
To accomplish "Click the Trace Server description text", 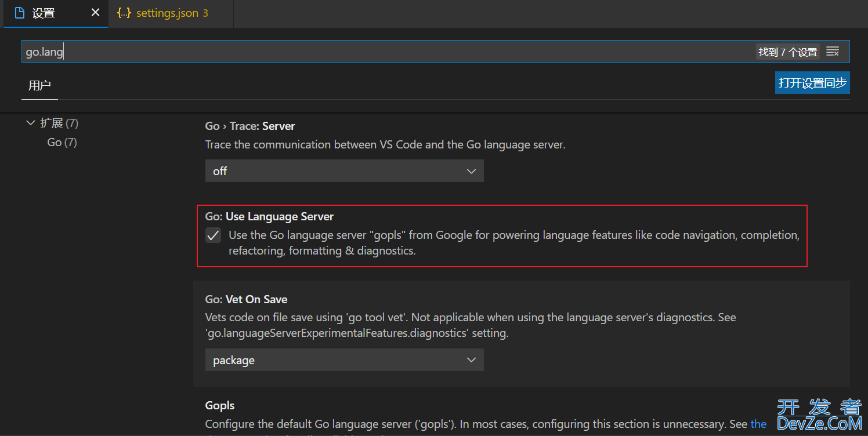I will pos(385,144).
